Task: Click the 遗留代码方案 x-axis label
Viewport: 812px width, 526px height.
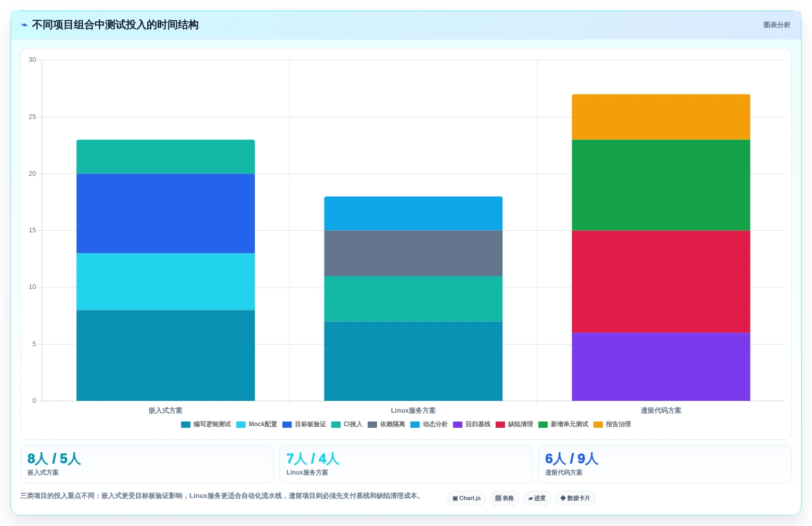Action: pyautogui.click(x=661, y=411)
